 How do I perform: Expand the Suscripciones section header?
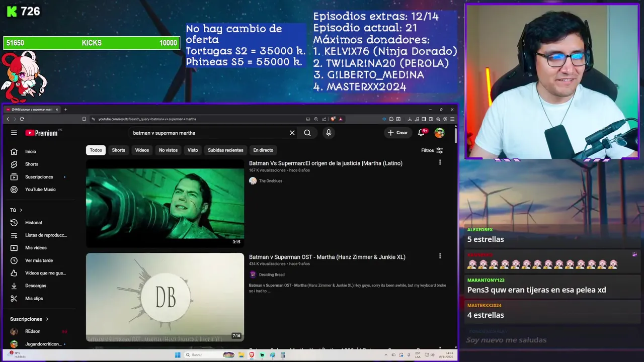[29, 319]
